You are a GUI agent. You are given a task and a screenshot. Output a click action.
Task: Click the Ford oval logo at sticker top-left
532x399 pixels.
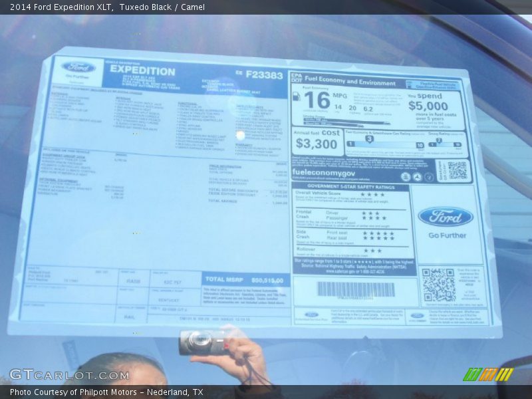coord(79,67)
